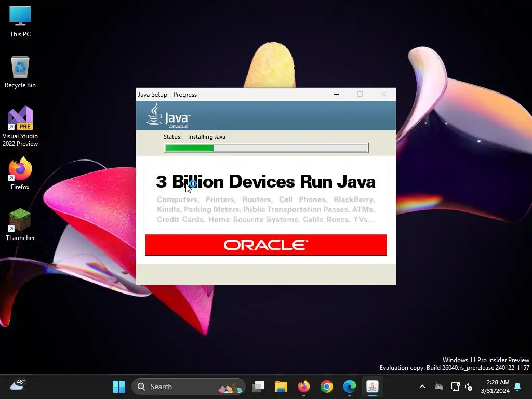Click the '3 Billion Devices Run Java' headline
532x399 pixels.
(x=265, y=181)
